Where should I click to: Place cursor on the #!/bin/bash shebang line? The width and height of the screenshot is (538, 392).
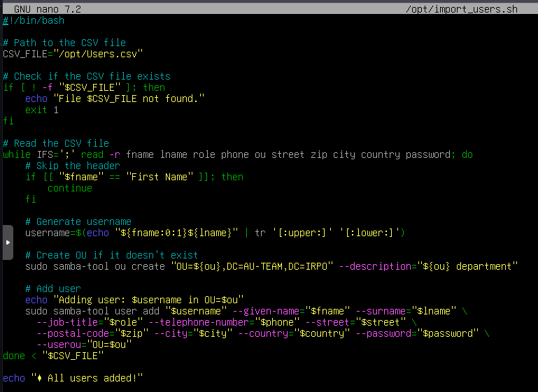coord(34,20)
